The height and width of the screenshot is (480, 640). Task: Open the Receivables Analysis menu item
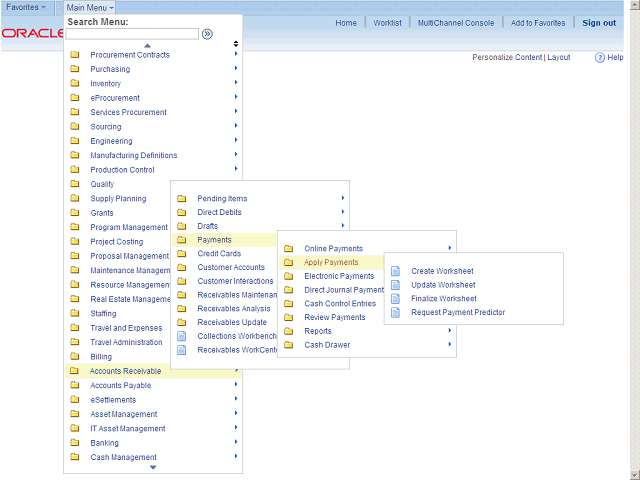pos(234,309)
